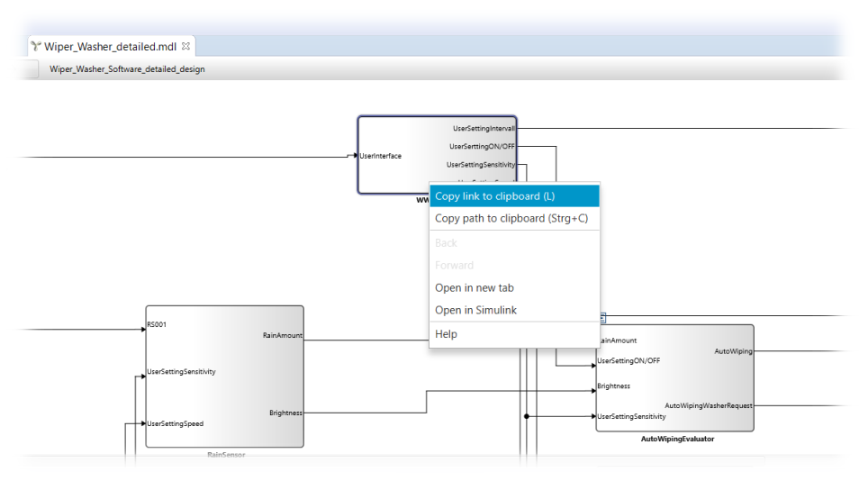Click the UserSettingInterval output port
Viewport: 868px width, 481px height.
click(484, 129)
